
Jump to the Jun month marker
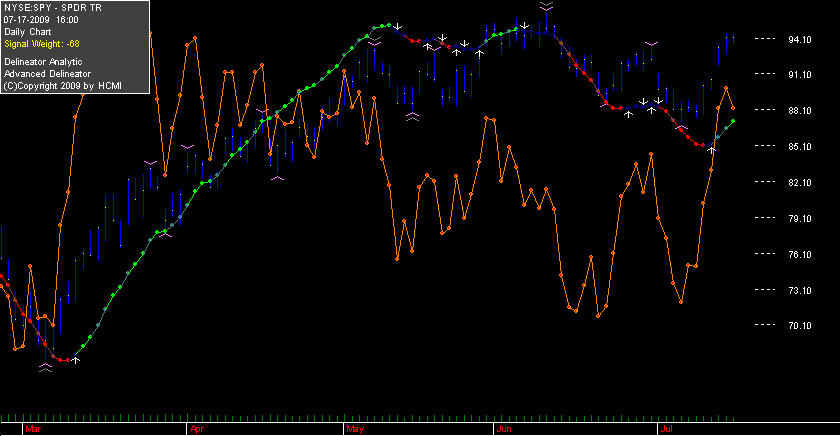(504, 429)
